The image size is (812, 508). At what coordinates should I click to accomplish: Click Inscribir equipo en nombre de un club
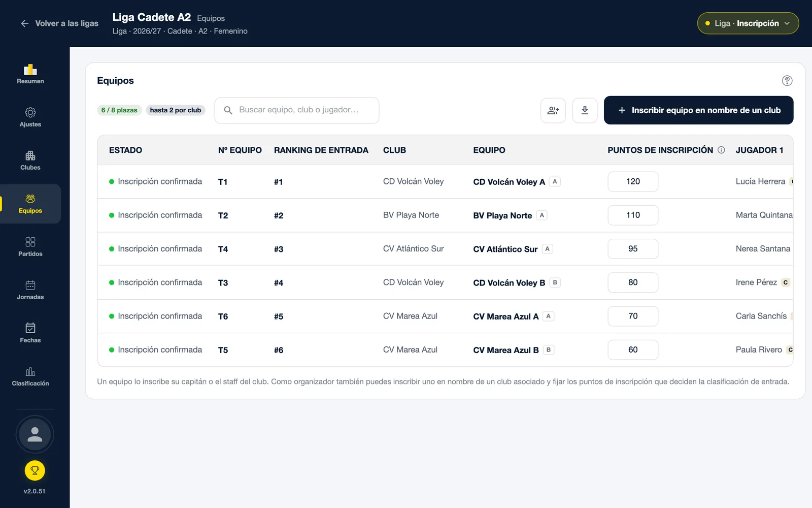tap(698, 110)
